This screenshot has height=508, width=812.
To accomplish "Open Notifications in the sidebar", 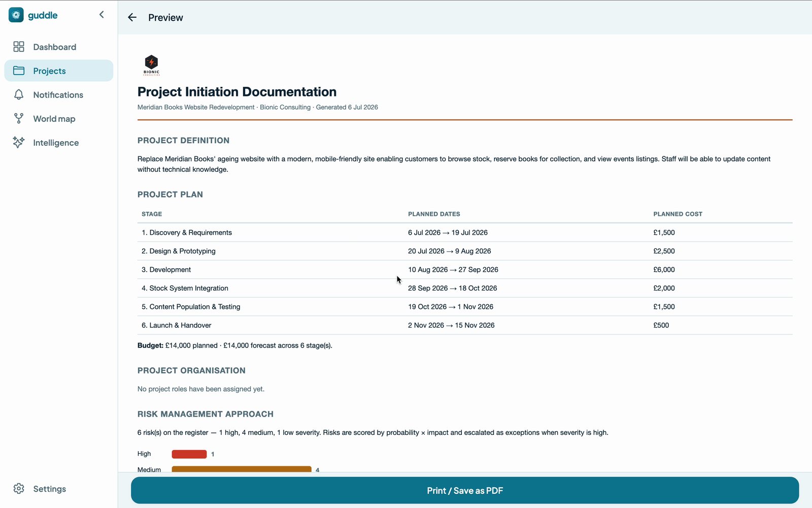I will 59,94.
